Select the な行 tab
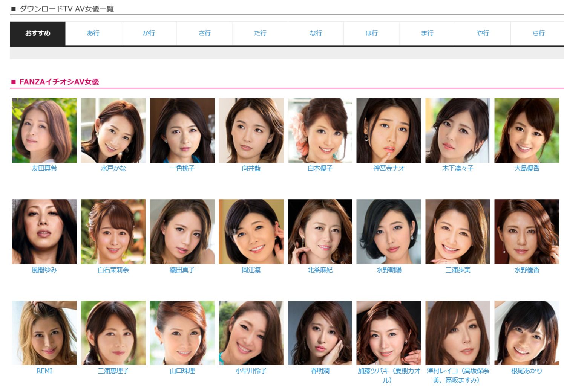This screenshot has height=392, width=564. [x=316, y=33]
